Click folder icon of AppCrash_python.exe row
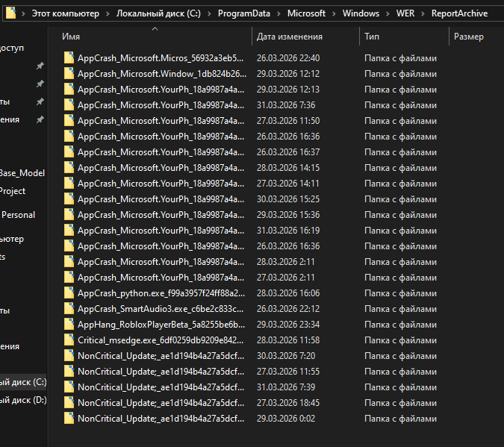The height and width of the screenshot is (447, 504). click(x=69, y=293)
